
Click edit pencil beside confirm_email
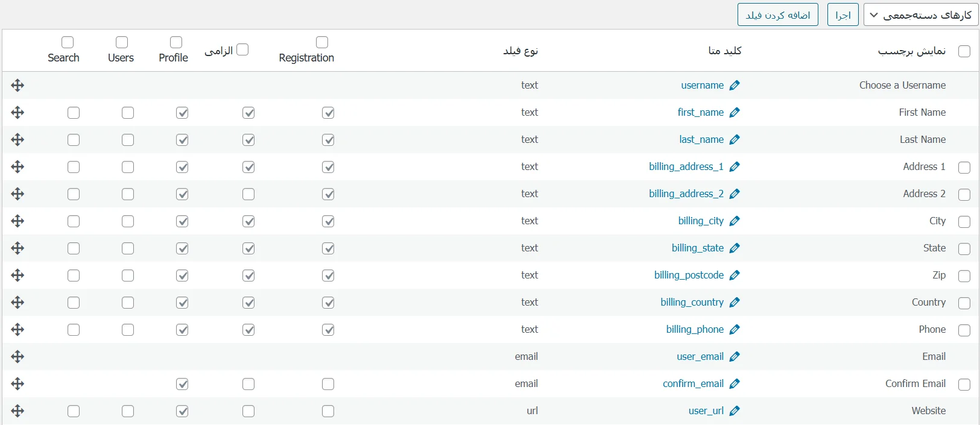coord(735,384)
